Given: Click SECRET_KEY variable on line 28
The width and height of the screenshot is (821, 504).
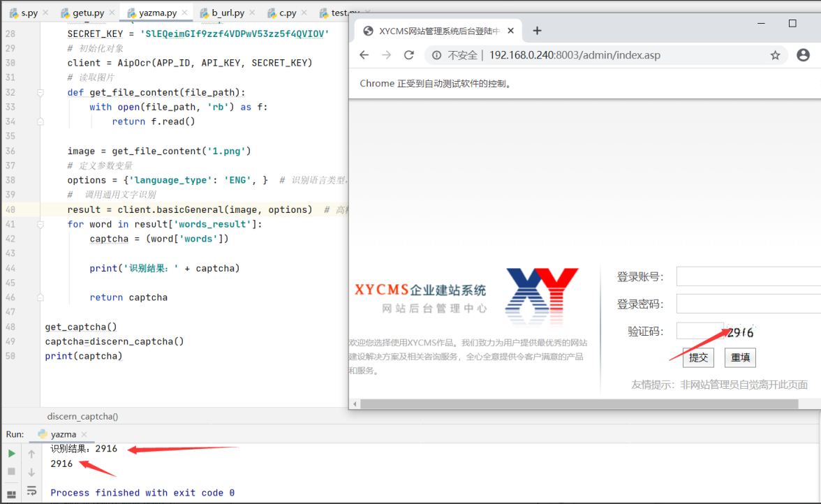Looking at the screenshot, I should coord(95,34).
